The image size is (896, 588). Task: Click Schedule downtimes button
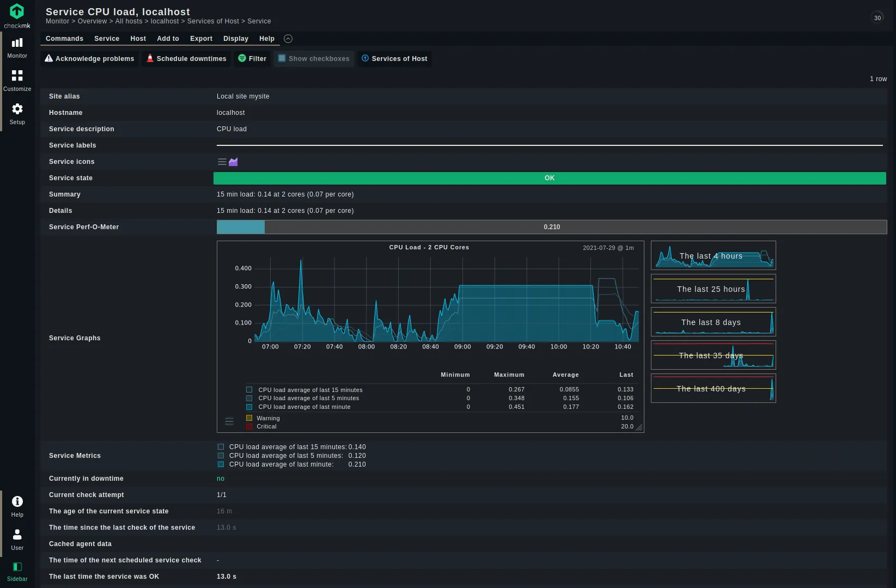pyautogui.click(x=186, y=59)
